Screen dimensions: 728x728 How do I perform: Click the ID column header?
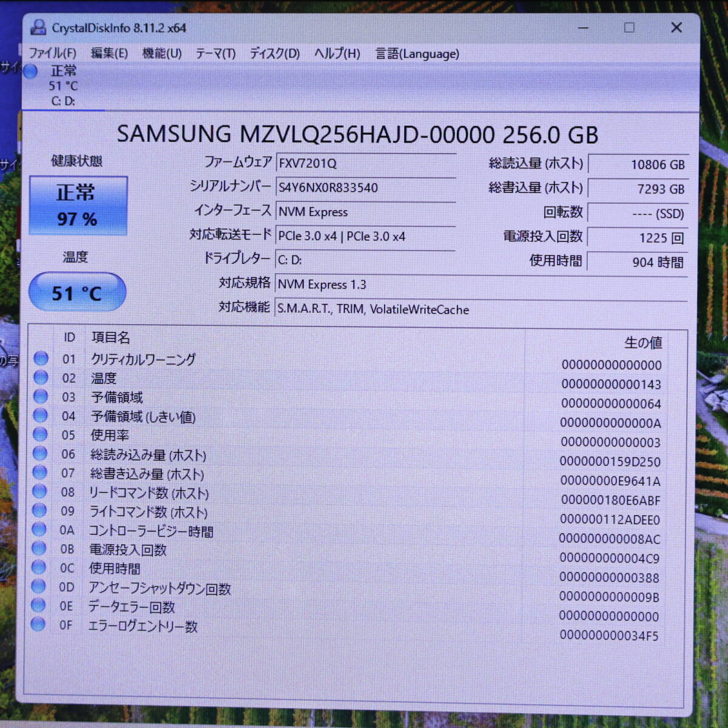(x=69, y=337)
